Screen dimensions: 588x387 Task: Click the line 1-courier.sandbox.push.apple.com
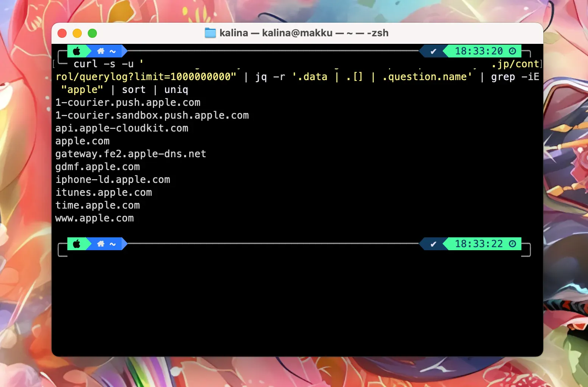click(152, 115)
